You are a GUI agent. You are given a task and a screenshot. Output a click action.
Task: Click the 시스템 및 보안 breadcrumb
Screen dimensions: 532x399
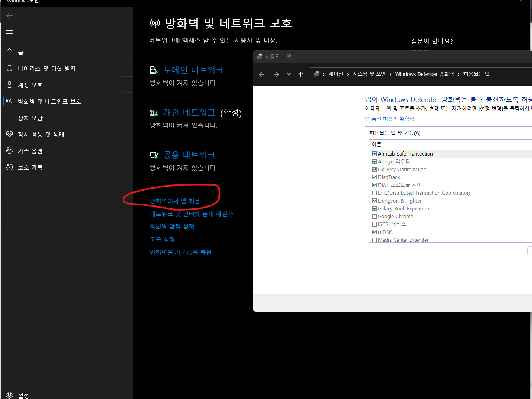click(369, 74)
